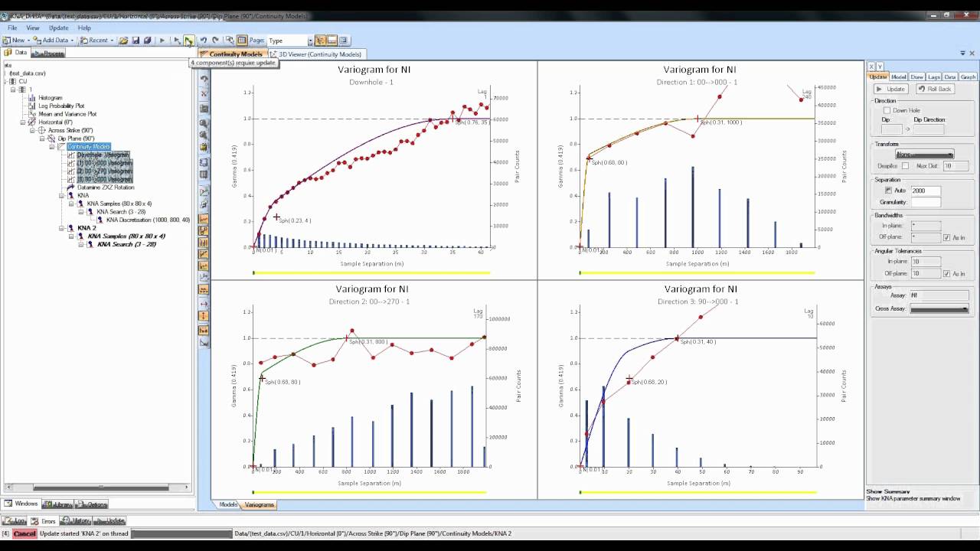Screen dimensions: 980x551
Task: Click the horizontal arrows icon in vertical toolbar
Action: tap(204, 304)
